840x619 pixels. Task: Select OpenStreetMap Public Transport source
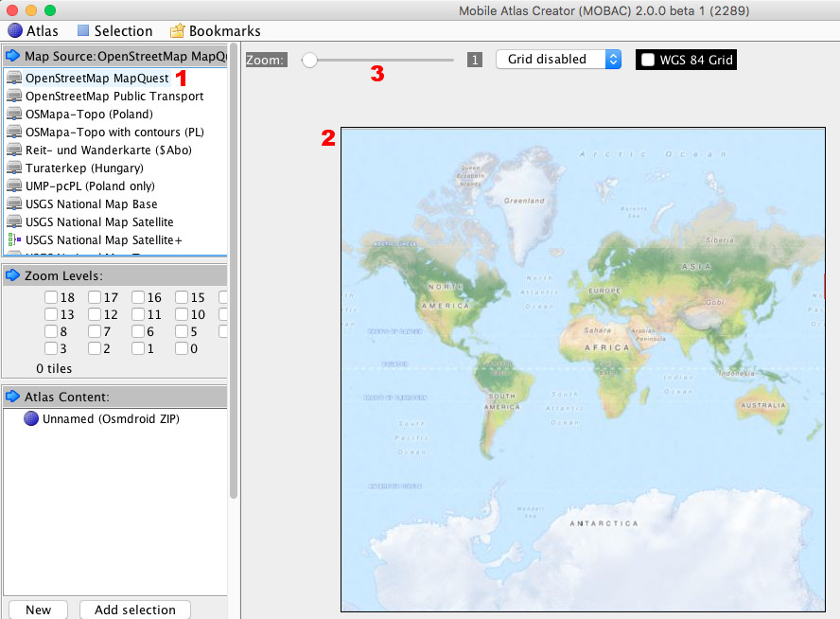tap(114, 96)
